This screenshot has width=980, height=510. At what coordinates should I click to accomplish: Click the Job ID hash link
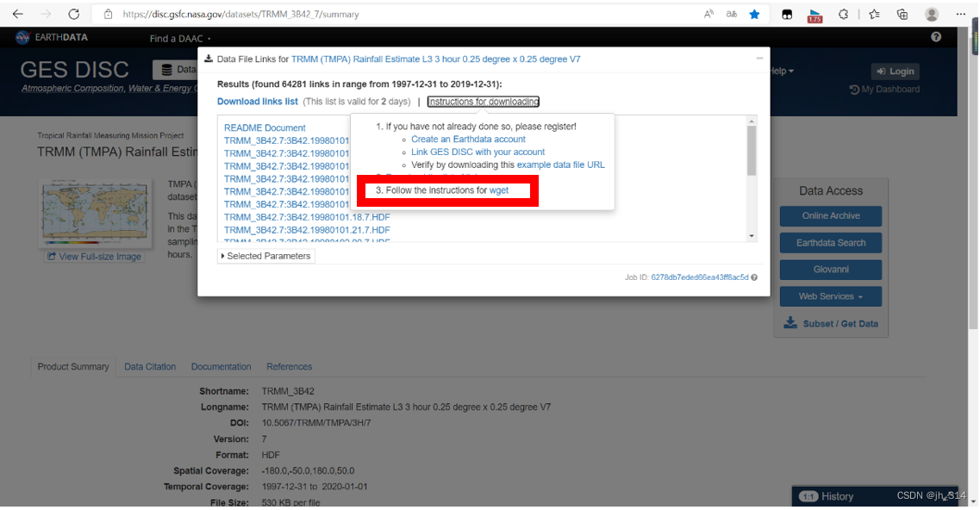[x=699, y=277]
